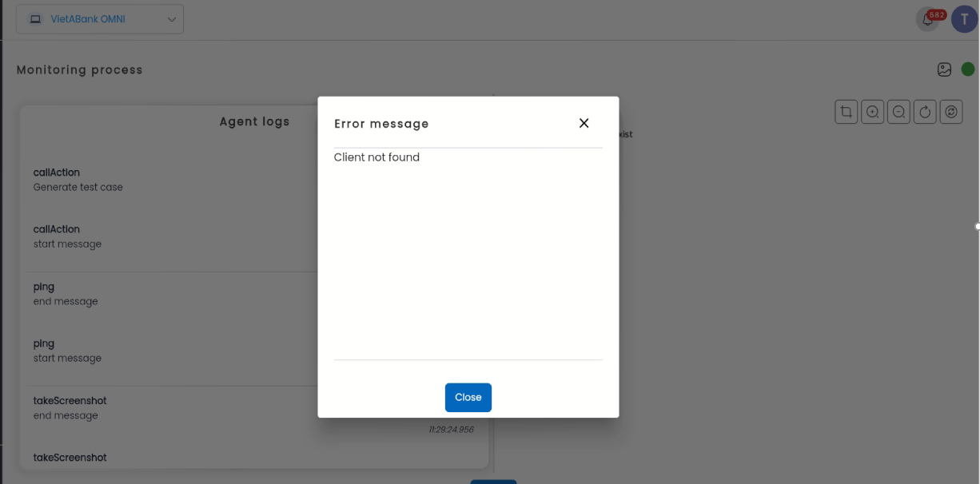Select callAction Generate test case log
Image resolution: width=980 pixels, height=484 pixels.
point(78,180)
